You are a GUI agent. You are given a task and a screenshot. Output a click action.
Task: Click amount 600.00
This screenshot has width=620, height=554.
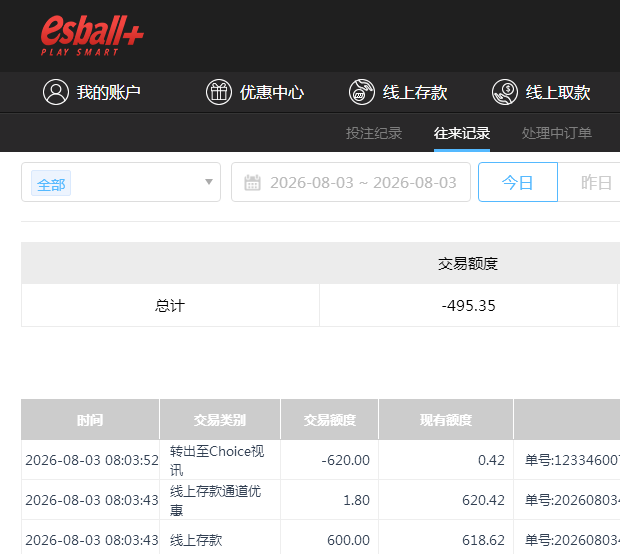tap(348, 540)
